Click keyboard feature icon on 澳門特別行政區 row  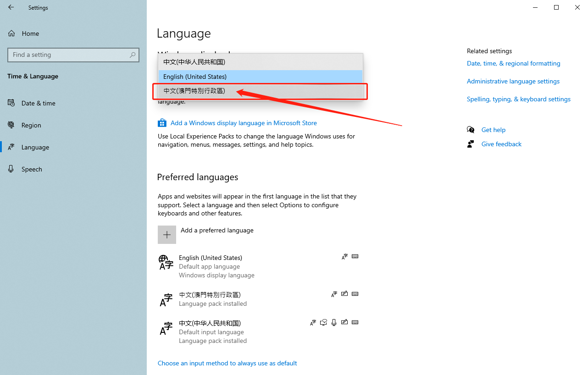[355, 294]
